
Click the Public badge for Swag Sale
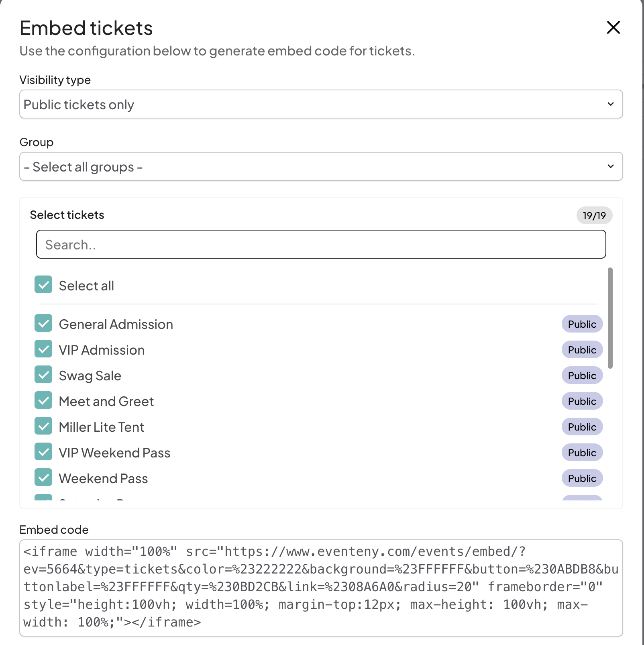pos(582,376)
